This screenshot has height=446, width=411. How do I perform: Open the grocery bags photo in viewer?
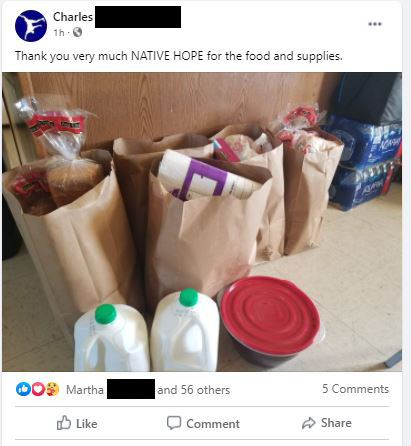(202, 222)
